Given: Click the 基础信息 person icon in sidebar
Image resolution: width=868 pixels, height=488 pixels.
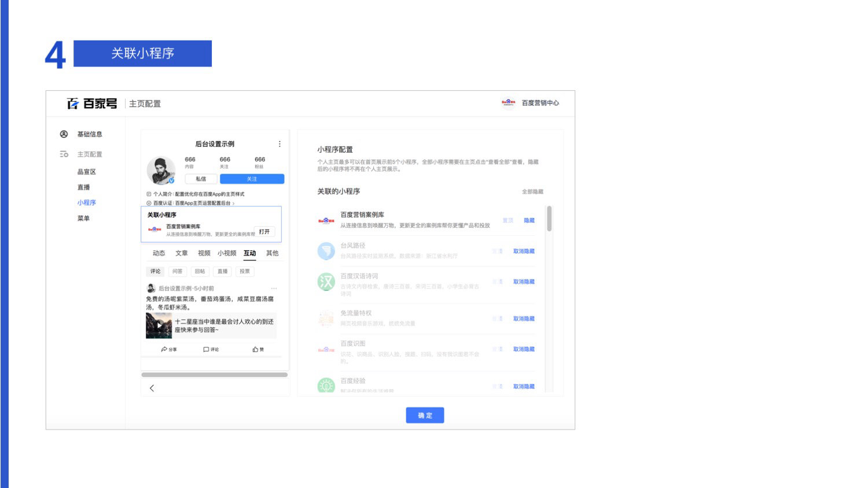Looking at the screenshot, I should [x=64, y=134].
